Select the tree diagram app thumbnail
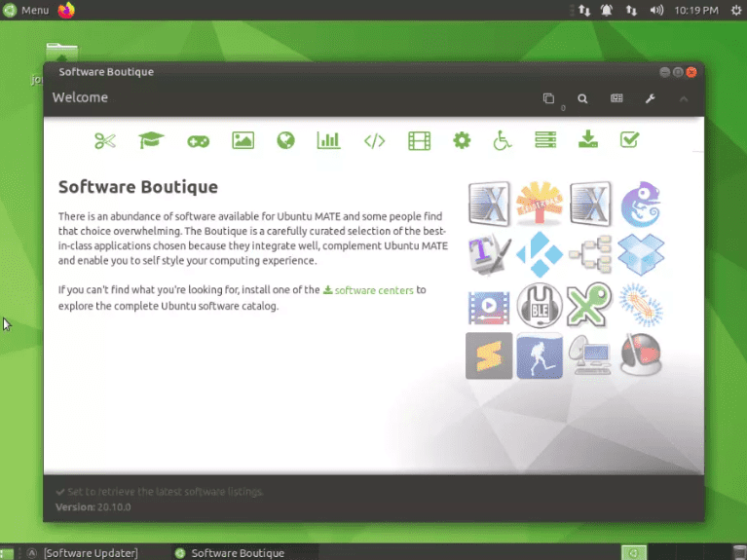747x560 pixels. [590, 254]
